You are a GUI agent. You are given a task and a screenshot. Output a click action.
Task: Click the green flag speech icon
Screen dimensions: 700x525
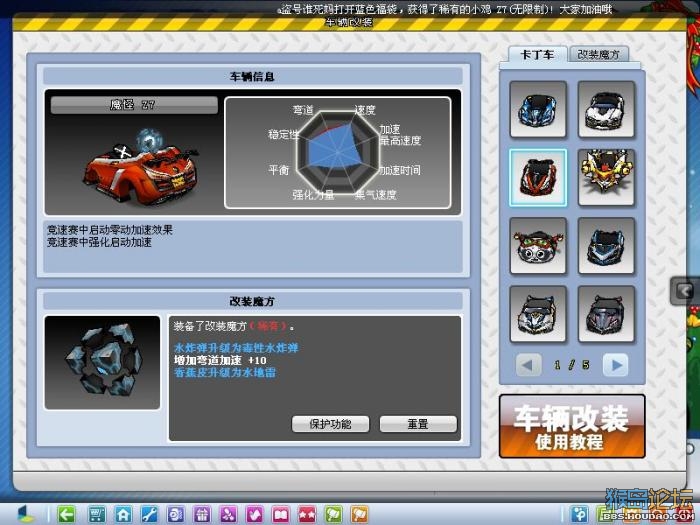pyautogui.click(x=333, y=514)
